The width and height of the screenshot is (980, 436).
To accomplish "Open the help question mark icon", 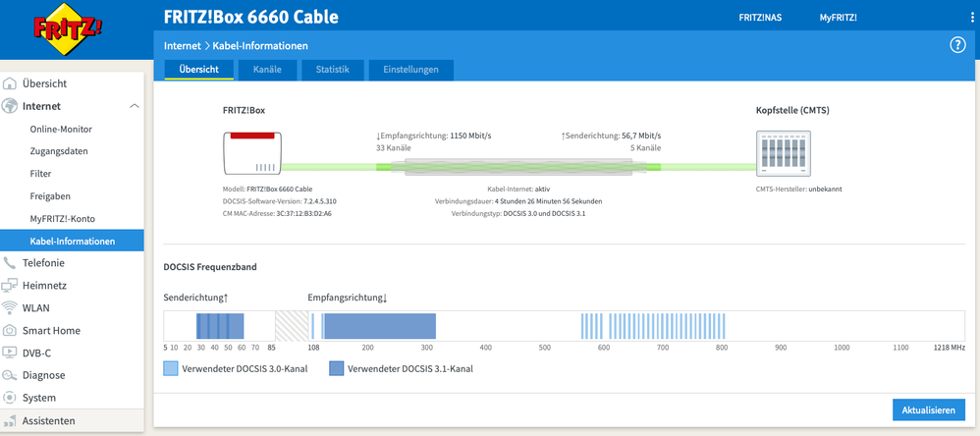I will (957, 45).
